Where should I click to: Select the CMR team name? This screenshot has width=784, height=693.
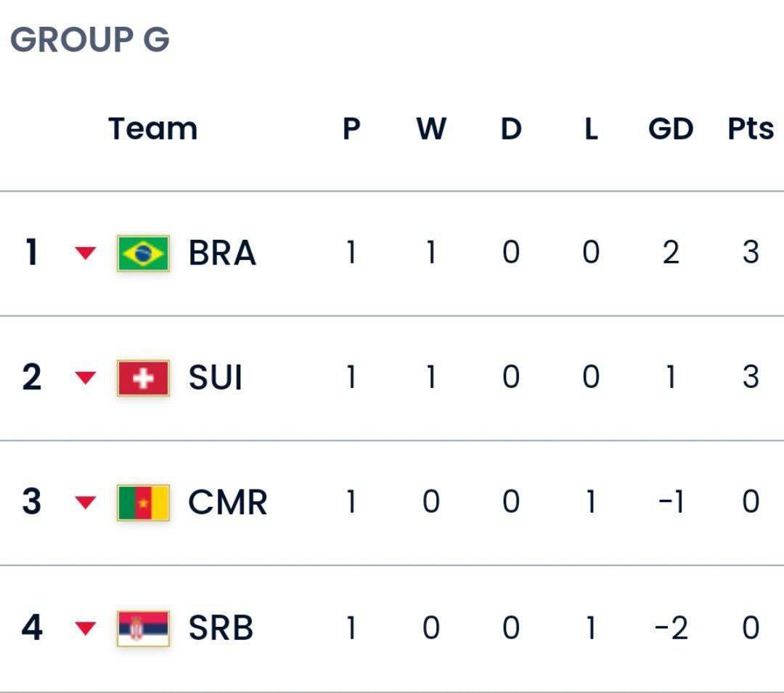[228, 502]
